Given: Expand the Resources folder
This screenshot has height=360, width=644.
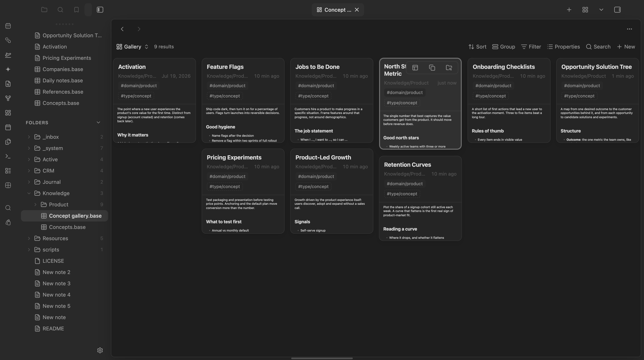Looking at the screenshot, I should [x=29, y=238].
